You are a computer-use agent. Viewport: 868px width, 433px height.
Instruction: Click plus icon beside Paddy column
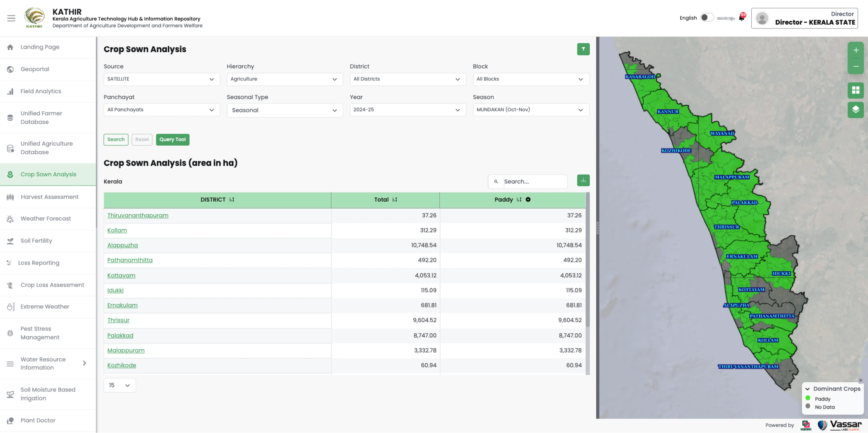click(528, 200)
